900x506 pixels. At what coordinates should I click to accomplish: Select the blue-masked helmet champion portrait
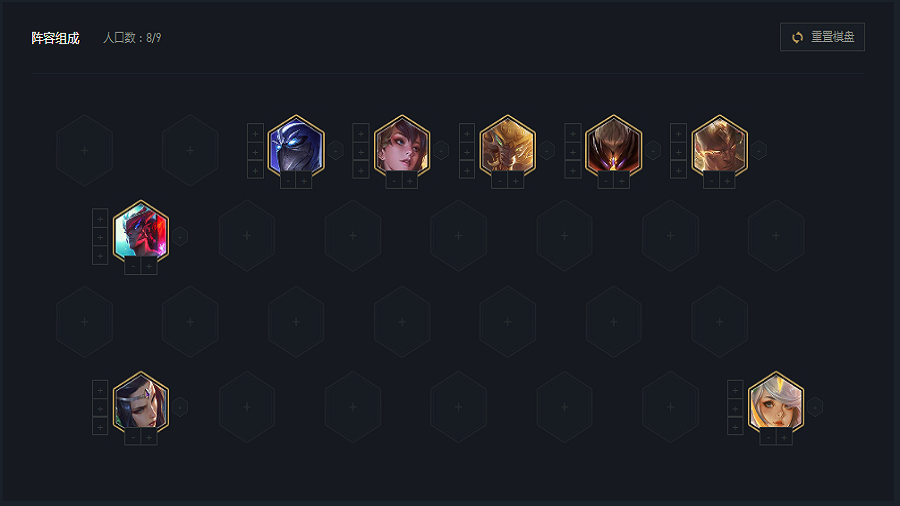pos(296,146)
